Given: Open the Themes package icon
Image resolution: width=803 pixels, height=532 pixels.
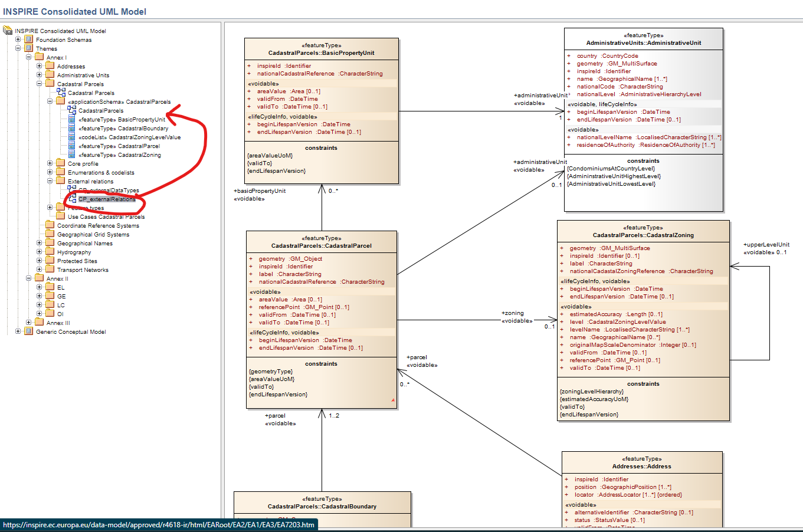Looking at the screenshot, I should tap(28, 48).
